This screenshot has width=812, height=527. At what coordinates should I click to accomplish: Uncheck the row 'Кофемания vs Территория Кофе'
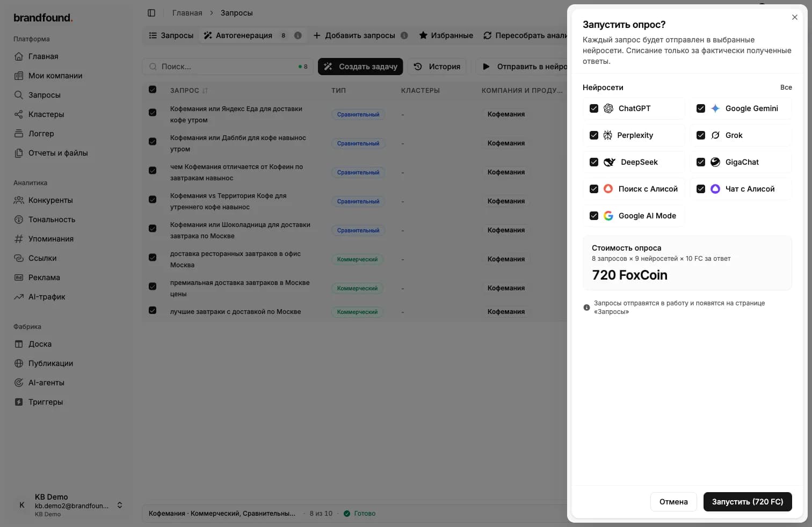tap(153, 199)
